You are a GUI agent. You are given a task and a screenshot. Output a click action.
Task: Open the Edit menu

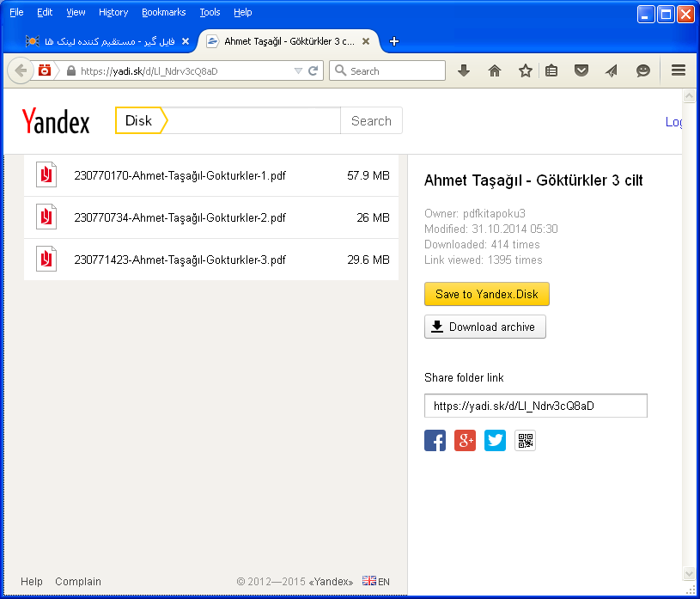[x=45, y=13]
